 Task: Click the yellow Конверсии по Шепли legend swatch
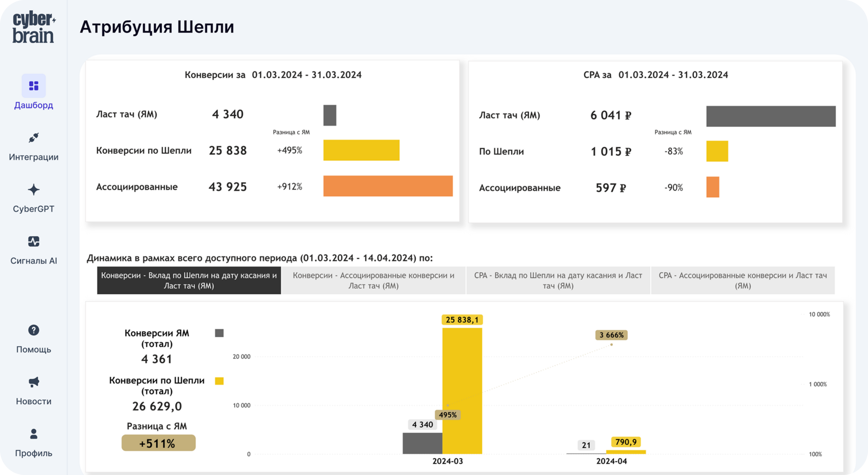tap(219, 381)
